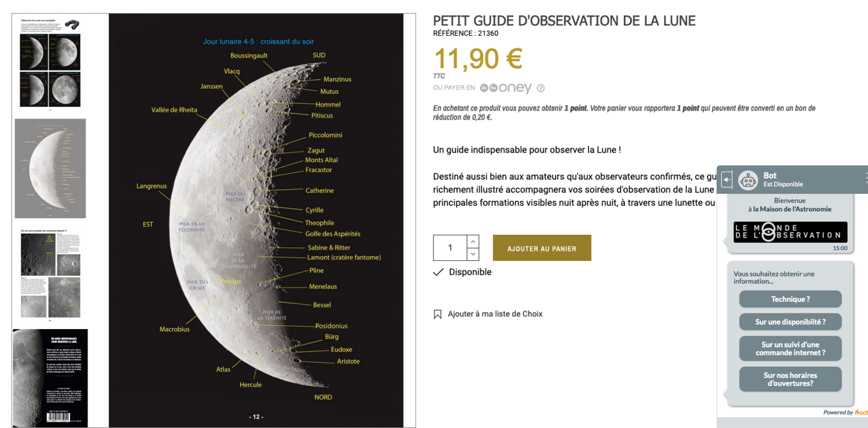Open the 'Powered by' link in chat footer
Image resolution: width=868 pixels, height=428 pixels.
tap(838, 412)
